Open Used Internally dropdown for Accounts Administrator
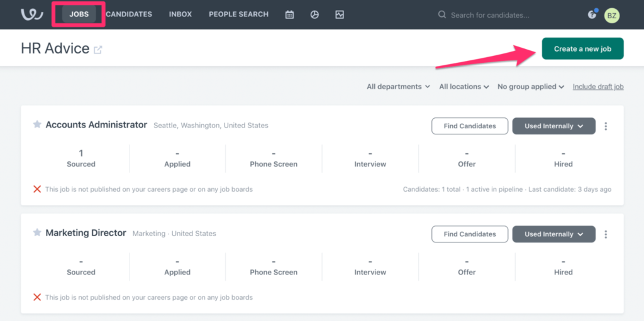 click(553, 126)
